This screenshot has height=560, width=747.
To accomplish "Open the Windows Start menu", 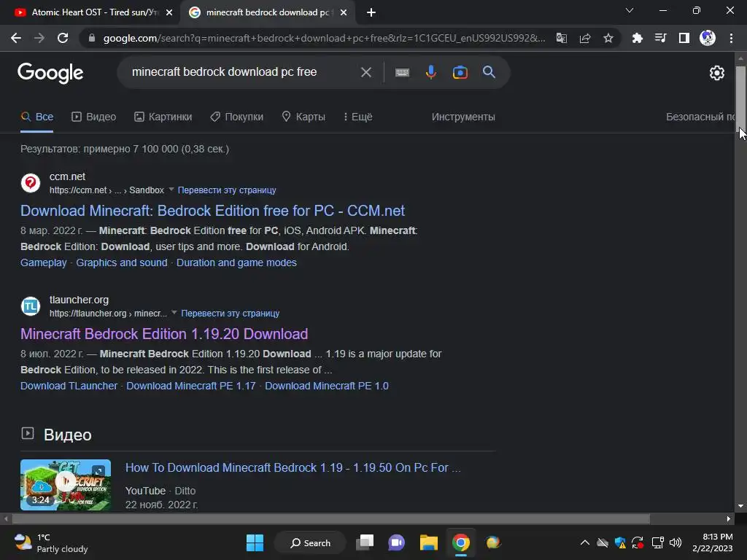I will click(x=255, y=542).
